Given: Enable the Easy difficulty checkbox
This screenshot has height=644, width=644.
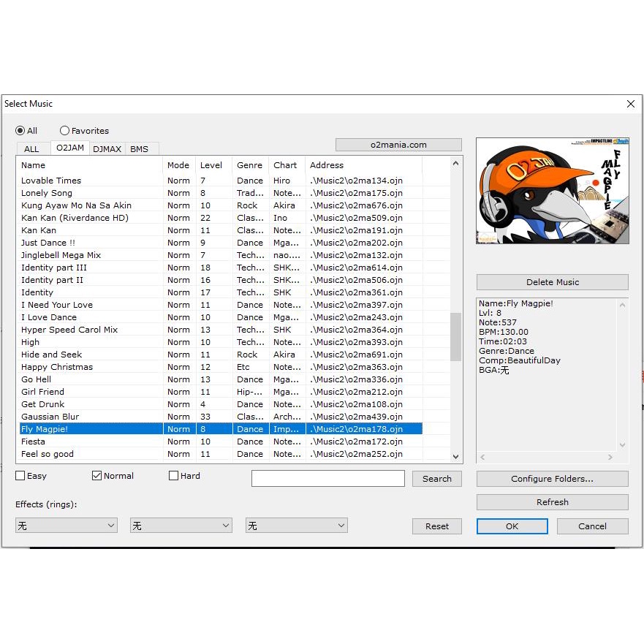Looking at the screenshot, I should pyautogui.click(x=20, y=476).
